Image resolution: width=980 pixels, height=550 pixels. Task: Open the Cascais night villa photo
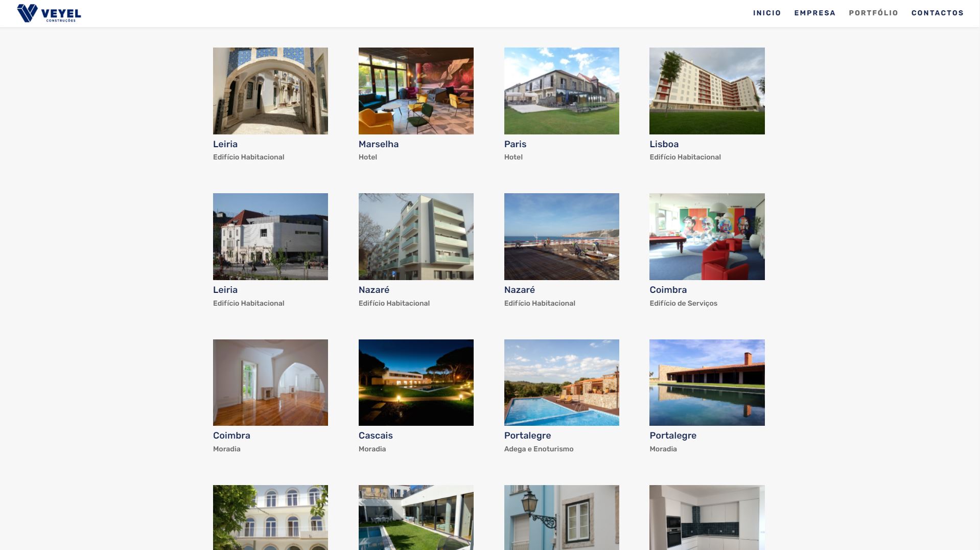pyautogui.click(x=416, y=382)
